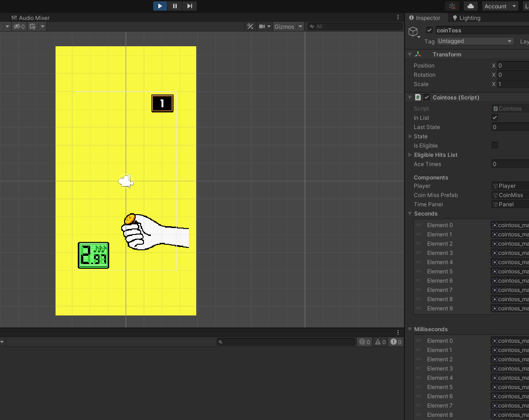Image resolution: width=529 pixels, height=420 pixels.
Task: Check the Is Eligible checkbox
Action: 495,145
